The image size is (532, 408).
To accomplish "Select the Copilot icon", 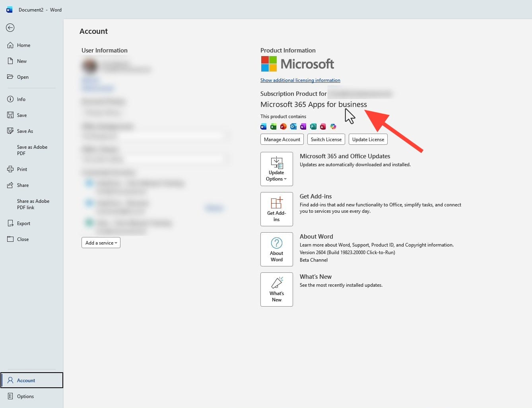I will point(333,126).
